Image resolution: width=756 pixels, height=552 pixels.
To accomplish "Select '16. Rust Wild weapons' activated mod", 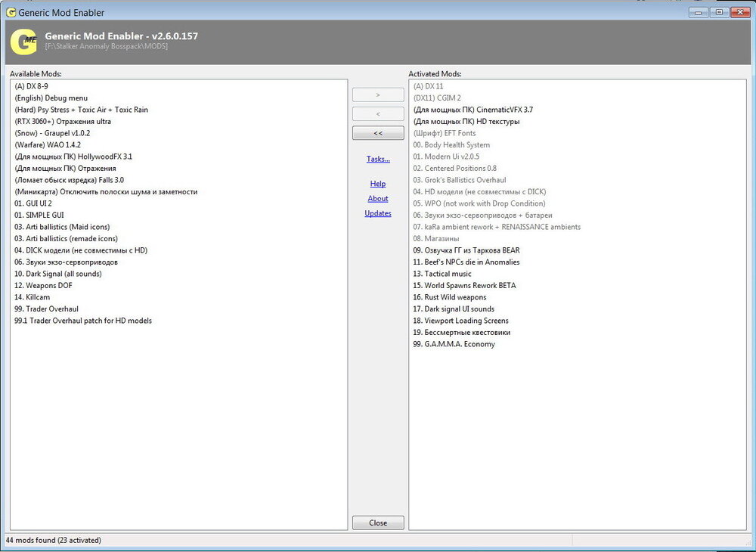I will coord(449,297).
